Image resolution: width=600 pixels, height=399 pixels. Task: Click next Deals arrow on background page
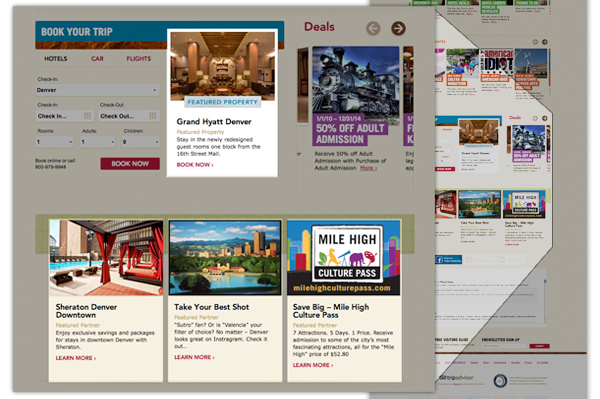[x=545, y=119]
